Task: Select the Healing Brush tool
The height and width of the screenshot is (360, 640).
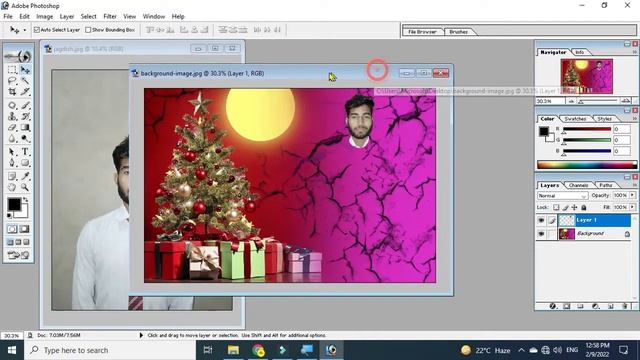Action: tap(12, 105)
